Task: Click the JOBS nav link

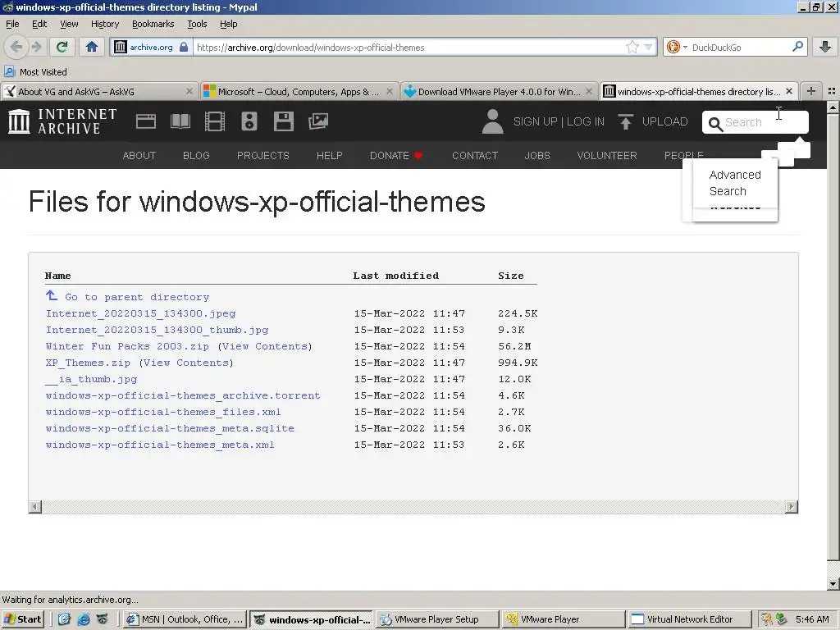Action: click(x=537, y=155)
